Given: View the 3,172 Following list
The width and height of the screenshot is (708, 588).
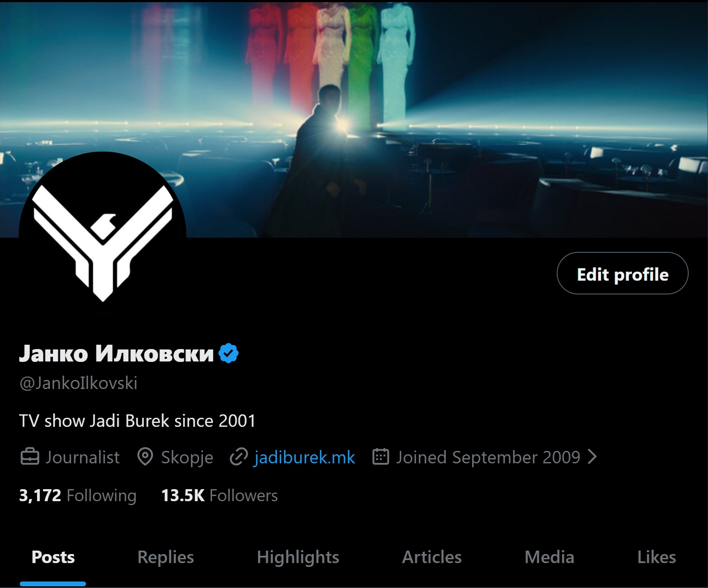Looking at the screenshot, I should [78, 496].
